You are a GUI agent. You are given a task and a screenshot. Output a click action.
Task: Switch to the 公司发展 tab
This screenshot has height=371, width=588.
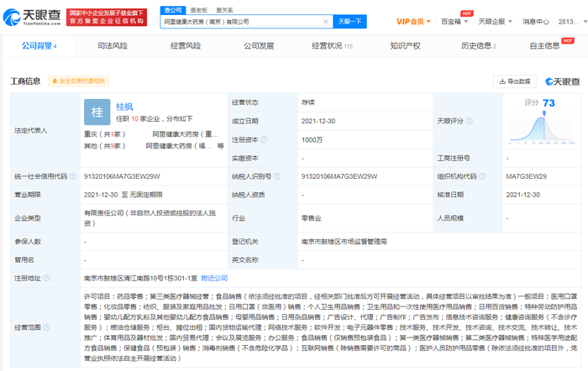(x=259, y=45)
